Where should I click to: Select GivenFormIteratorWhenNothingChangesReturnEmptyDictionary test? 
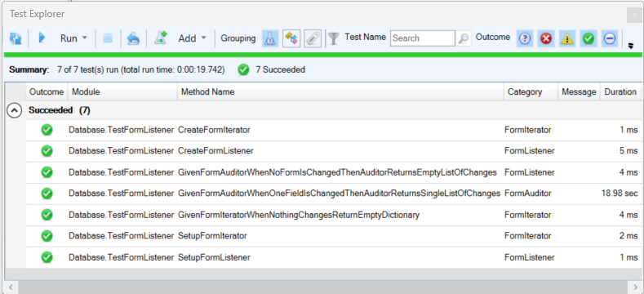tap(299, 215)
